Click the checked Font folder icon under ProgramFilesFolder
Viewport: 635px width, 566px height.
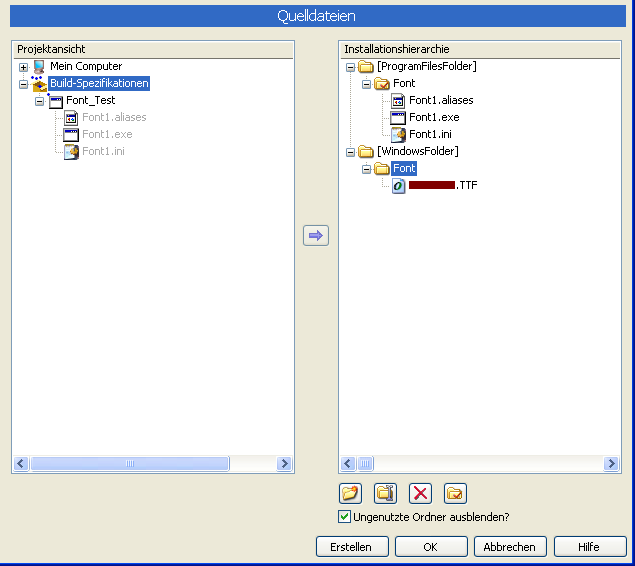(382, 83)
